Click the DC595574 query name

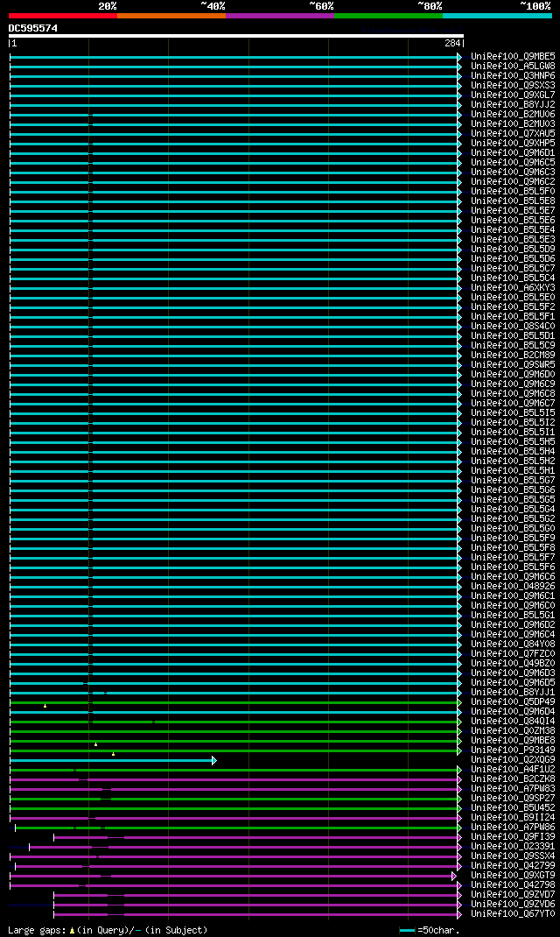33,28
